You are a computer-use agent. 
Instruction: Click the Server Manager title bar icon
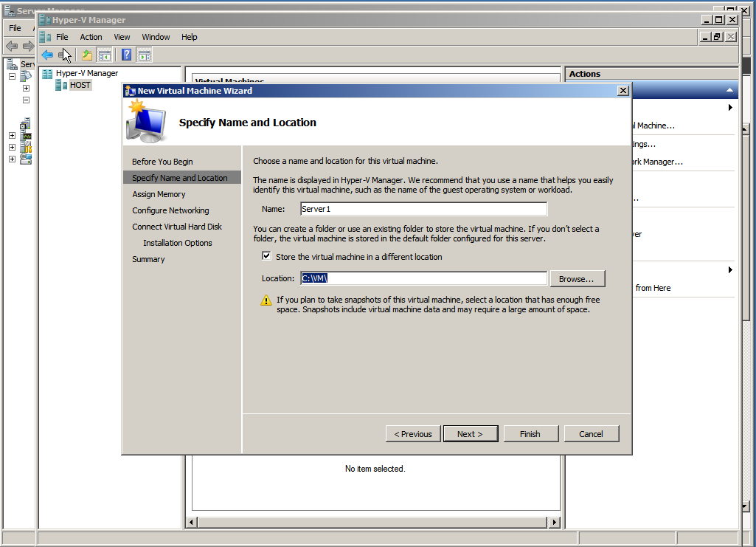point(9,10)
